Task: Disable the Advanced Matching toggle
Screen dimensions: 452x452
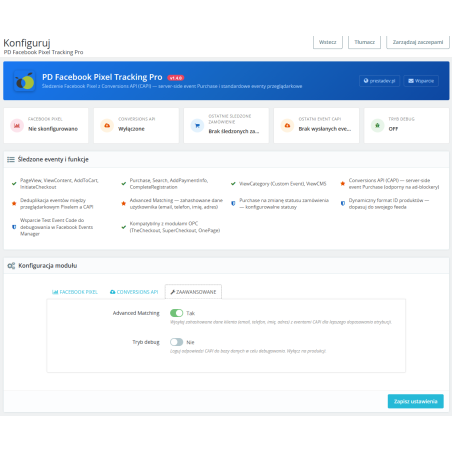Action: 176,313
